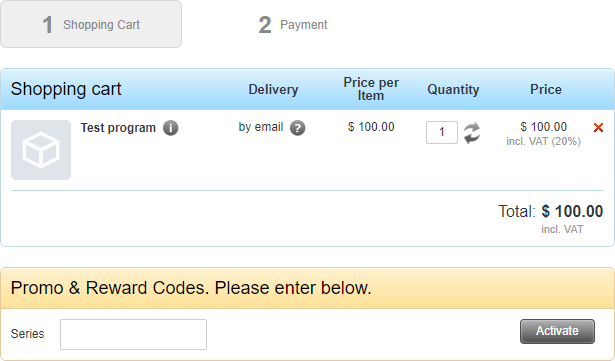Focus the quantity input field

[x=442, y=133]
